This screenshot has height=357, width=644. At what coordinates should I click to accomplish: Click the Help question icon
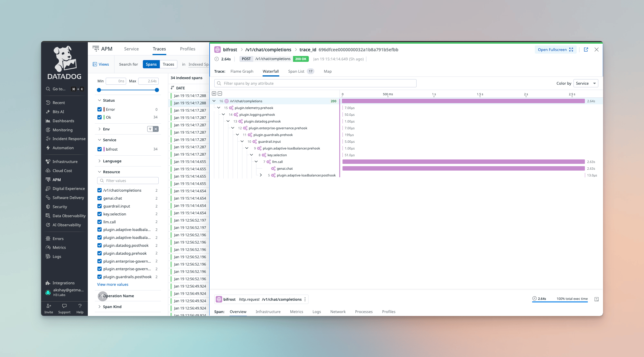pyautogui.click(x=80, y=306)
